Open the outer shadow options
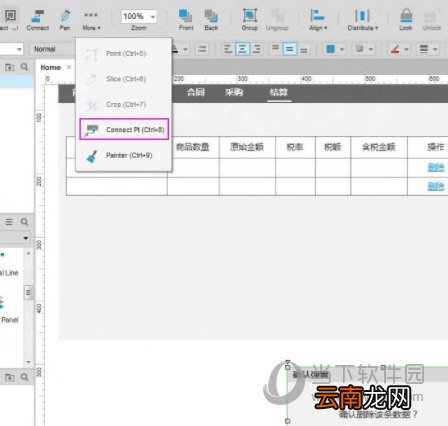 [x=363, y=49]
